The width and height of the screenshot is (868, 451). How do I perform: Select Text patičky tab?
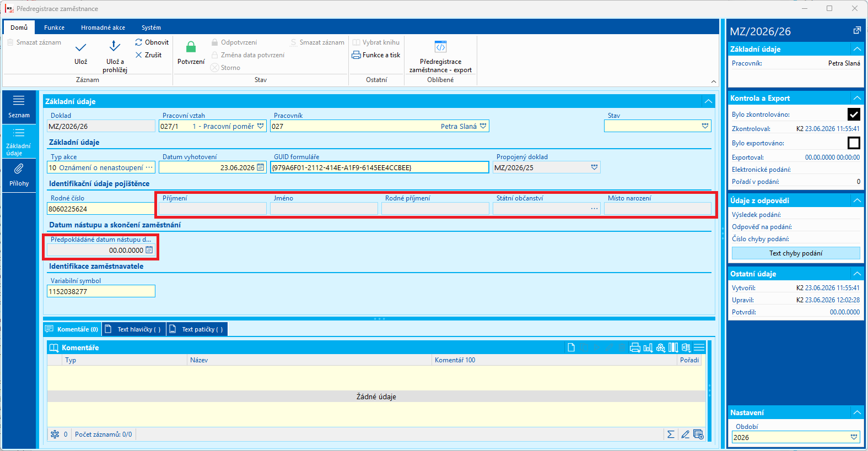pos(197,329)
